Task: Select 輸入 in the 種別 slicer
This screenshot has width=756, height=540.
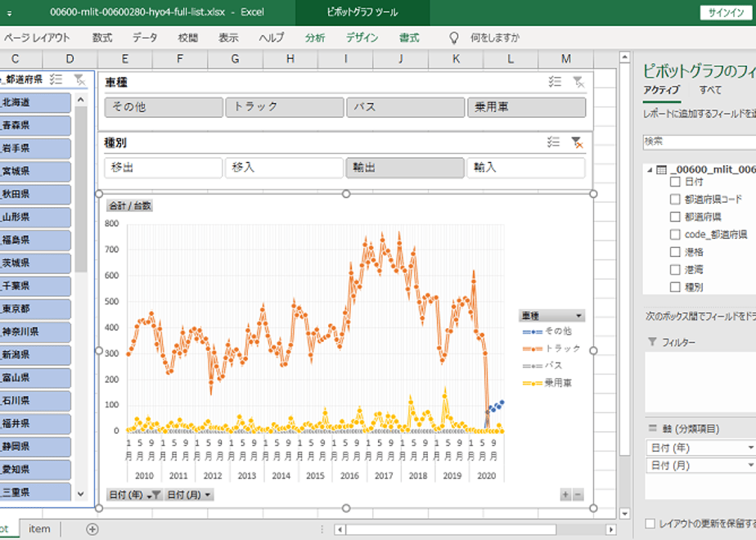Action: (525, 168)
